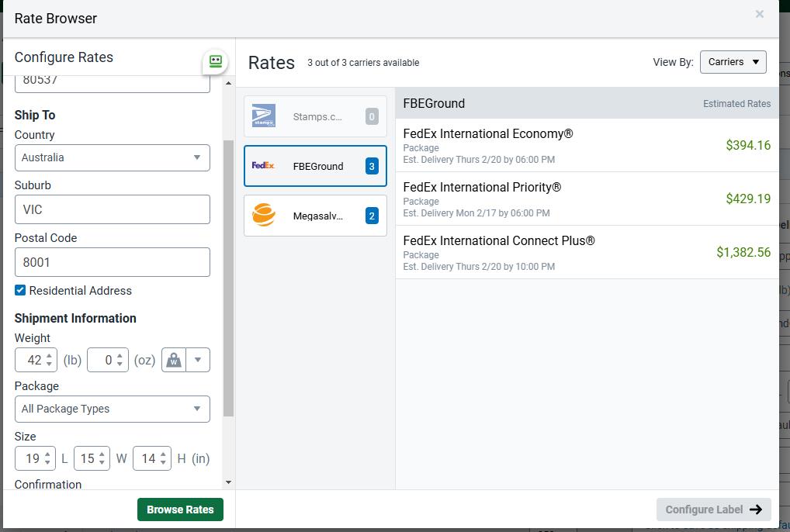Image resolution: width=790 pixels, height=532 pixels.
Task: Click the height field showing 14
Action: coord(152,458)
